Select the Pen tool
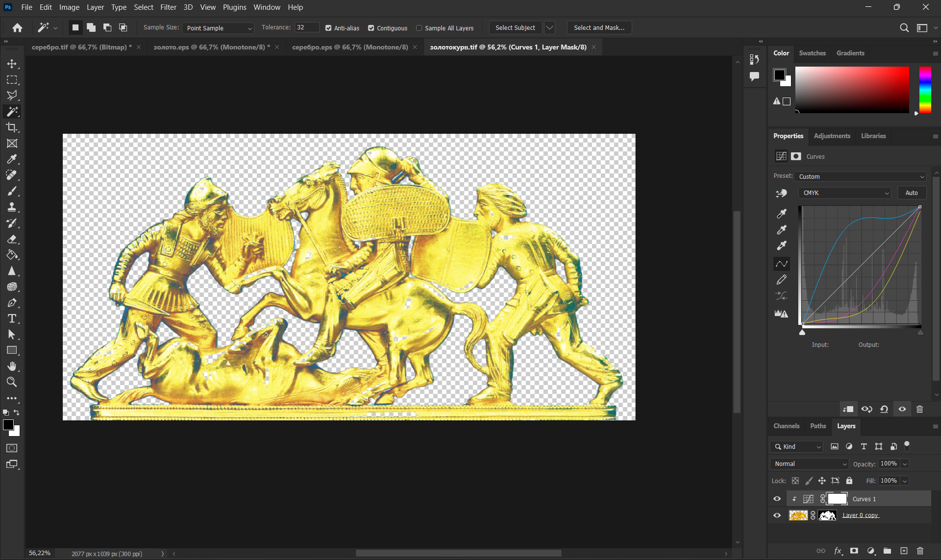This screenshot has width=941, height=560. pyautogui.click(x=12, y=303)
